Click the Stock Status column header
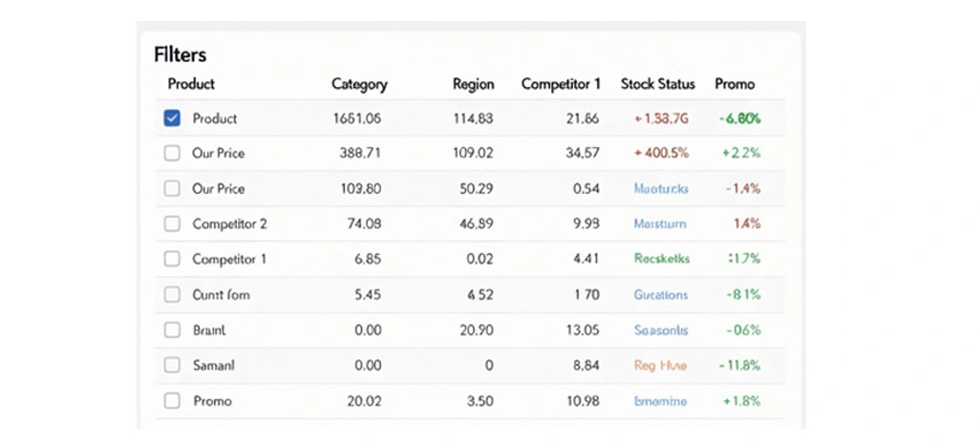The width and height of the screenshot is (980, 445). click(657, 84)
